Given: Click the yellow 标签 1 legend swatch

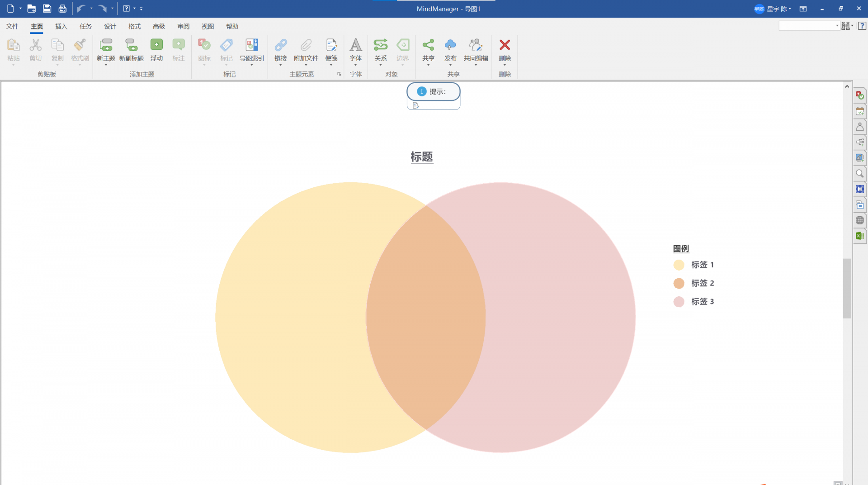Looking at the screenshot, I should (679, 265).
